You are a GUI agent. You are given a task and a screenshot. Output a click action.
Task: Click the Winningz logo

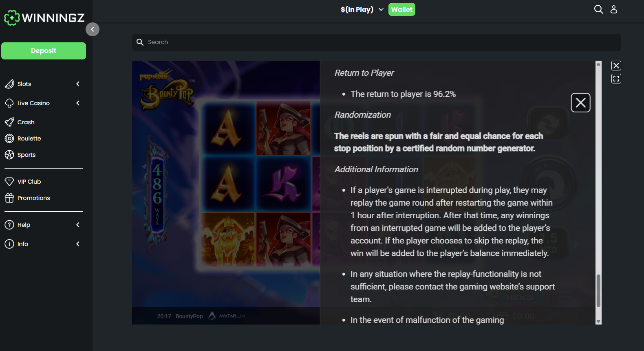click(44, 18)
